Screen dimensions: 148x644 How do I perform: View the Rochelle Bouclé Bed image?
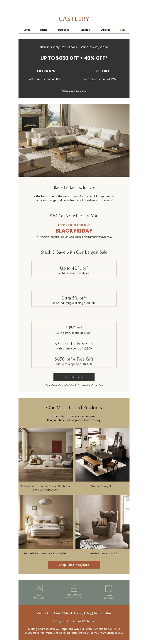pos(45,522)
